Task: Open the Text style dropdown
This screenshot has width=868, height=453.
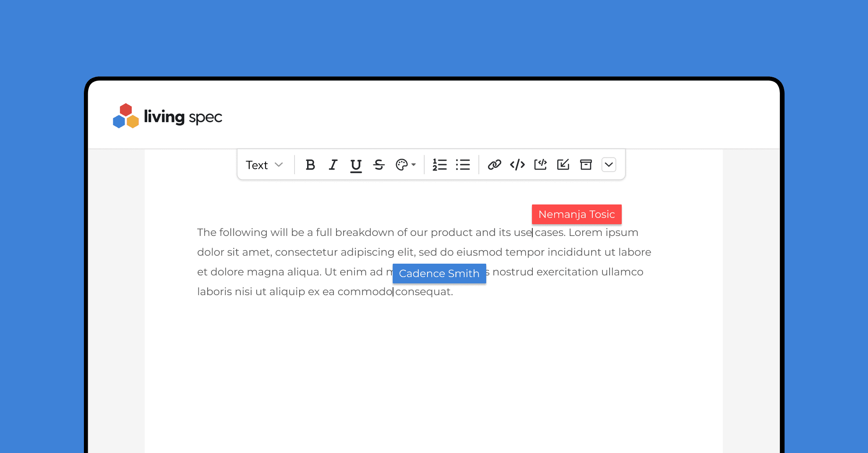Action: [x=264, y=165]
